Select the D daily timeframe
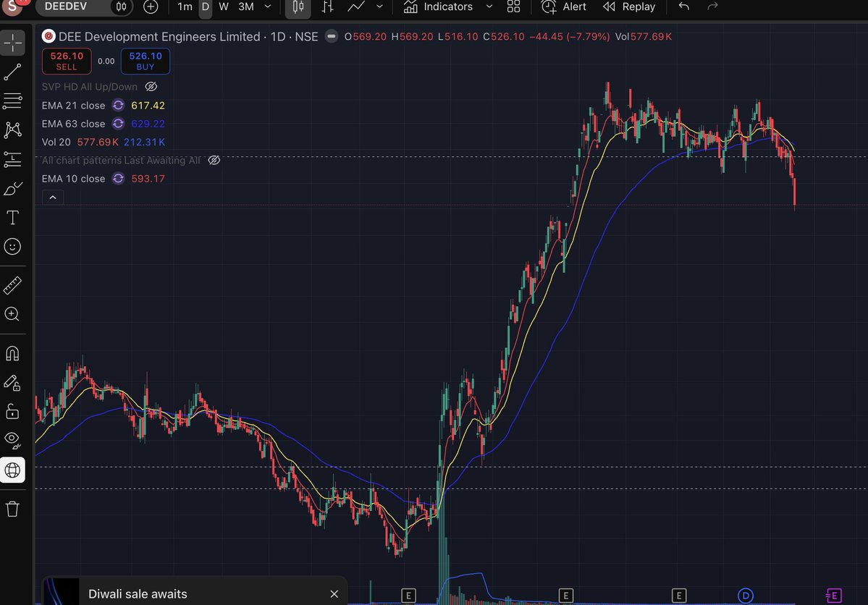 [x=206, y=7]
